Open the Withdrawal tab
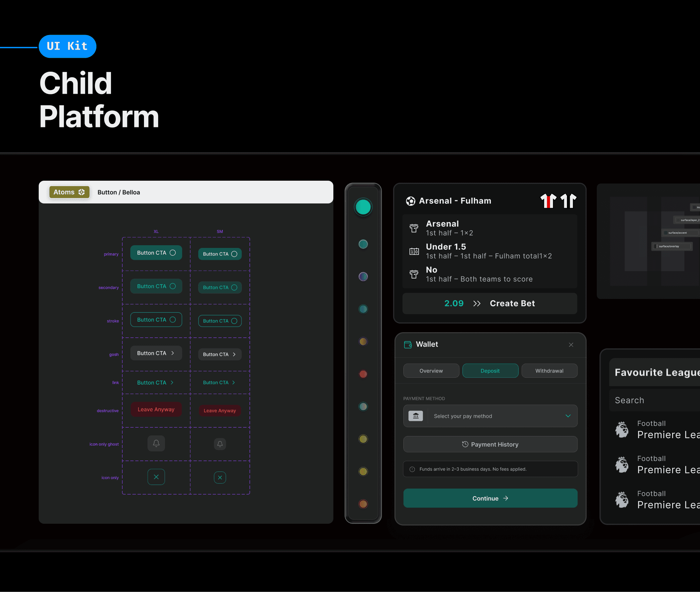 549,371
